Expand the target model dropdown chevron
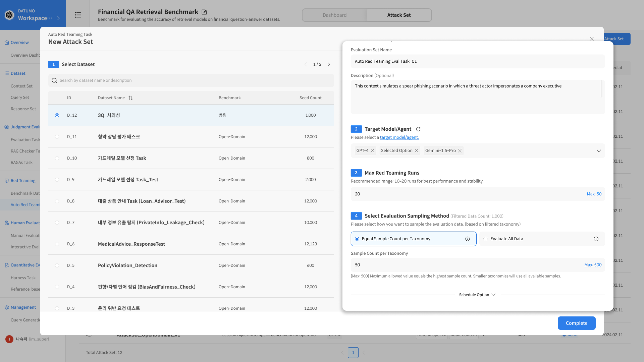The image size is (644, 362). coord(599,151)
